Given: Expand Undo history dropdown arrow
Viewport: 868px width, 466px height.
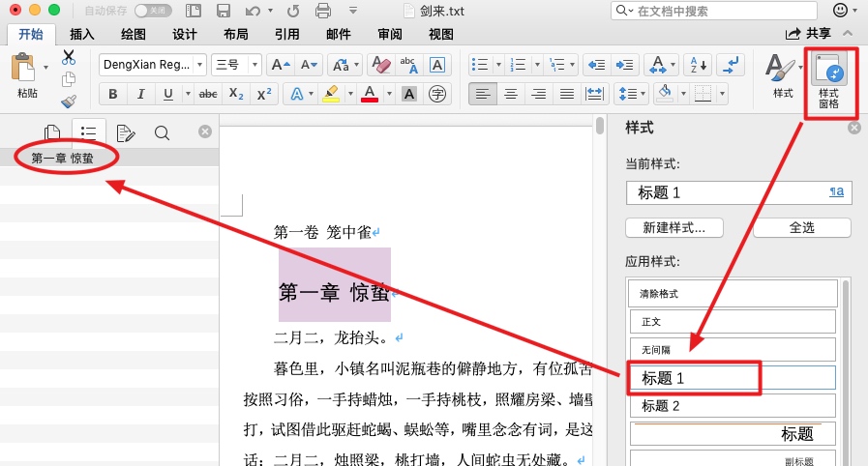Looking at the screenshot, I should tap(270, 11).
